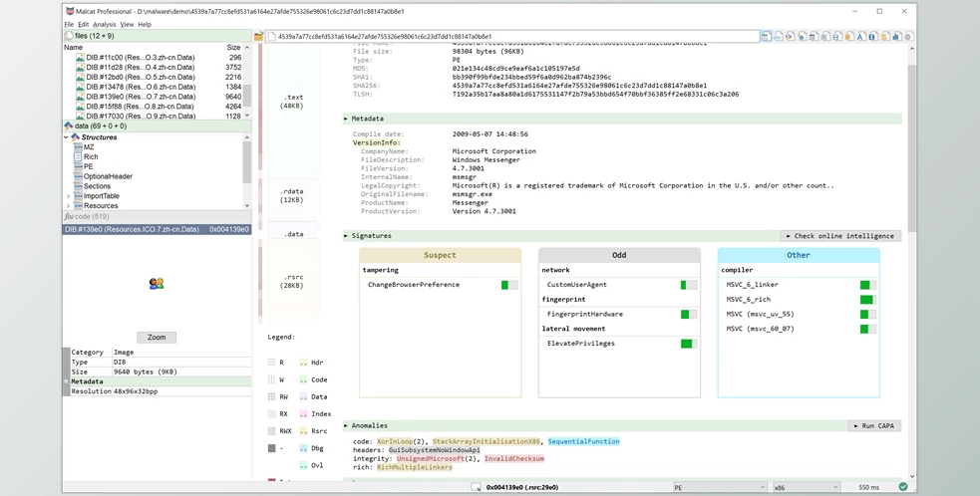
Task: Open the Analysis menu
Action: click(x=105, y=24)
